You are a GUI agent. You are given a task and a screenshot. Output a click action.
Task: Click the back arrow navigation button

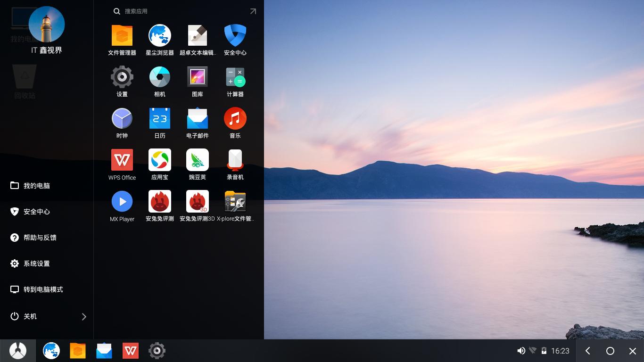pyautogui.click(x=587, y=351)
